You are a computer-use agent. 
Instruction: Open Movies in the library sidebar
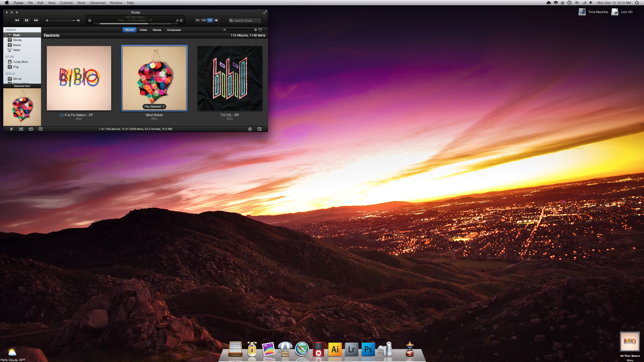22,40
